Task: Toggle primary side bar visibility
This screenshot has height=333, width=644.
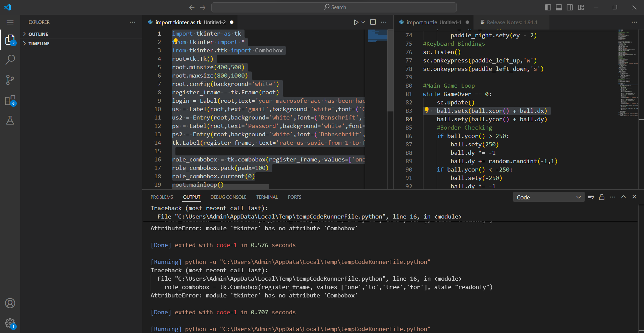Action: click(x=548, y=7)
